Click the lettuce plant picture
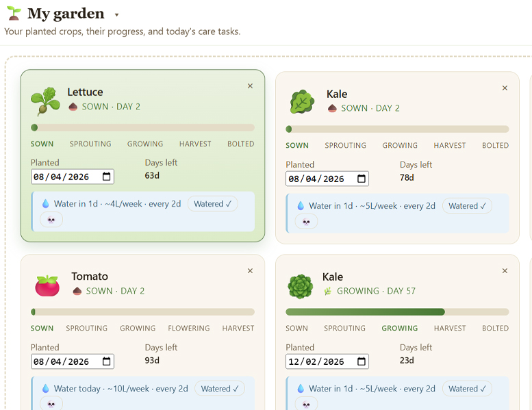The width and height of the screenshot is (532, 410). (46, 101)
